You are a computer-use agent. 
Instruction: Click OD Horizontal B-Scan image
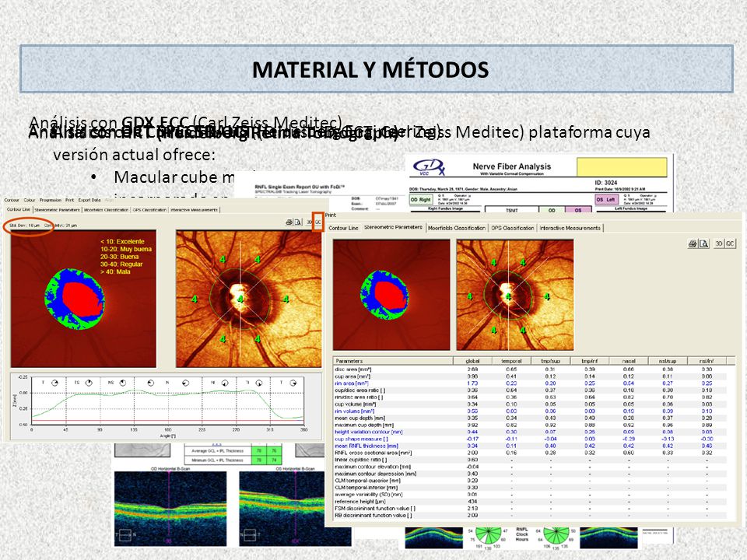pos(170,508)
